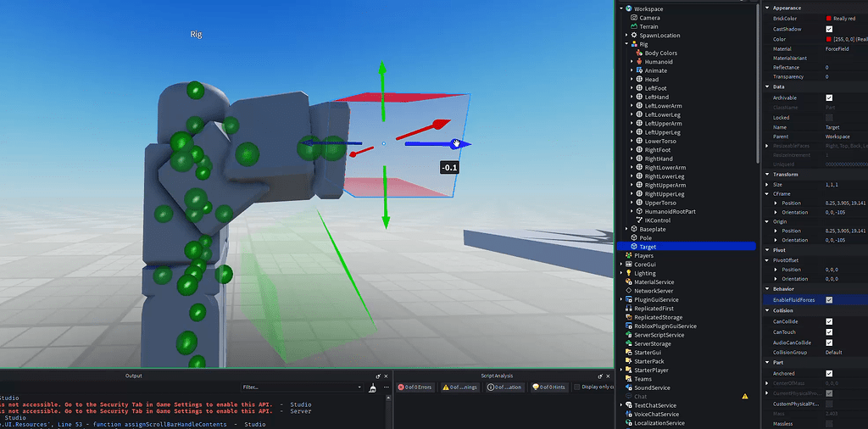Select the ReplicatedFirst icon
The height and width of the screenshot is (429, 868).
(x=629, y=309)
